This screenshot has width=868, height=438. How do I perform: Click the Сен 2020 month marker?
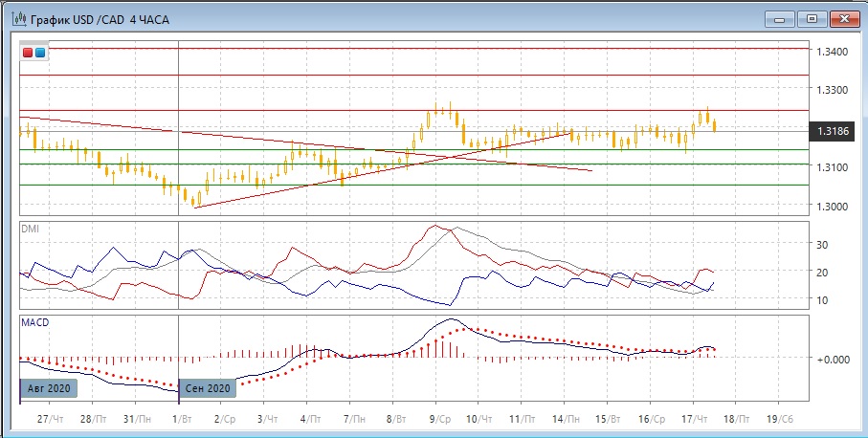[206, 388]
